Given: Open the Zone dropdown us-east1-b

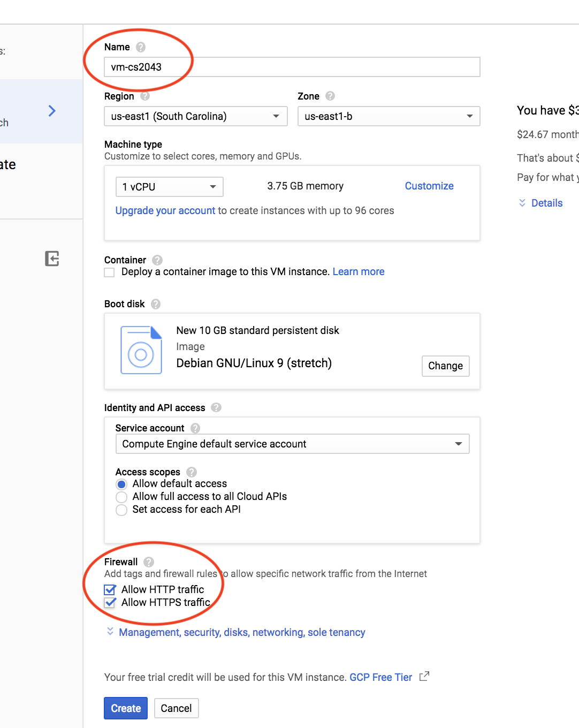Looking at the screenshot, I should 388,116.
